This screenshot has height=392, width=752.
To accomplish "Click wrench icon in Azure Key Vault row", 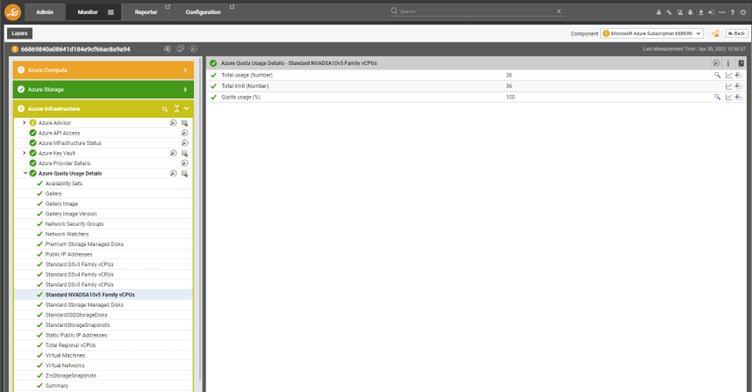I will tap(173, 154).
